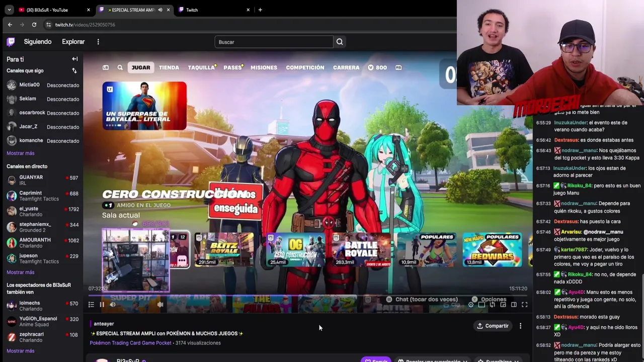Open more options next to Compartir
The image size is (644, 362).
[x=520, y=326]
